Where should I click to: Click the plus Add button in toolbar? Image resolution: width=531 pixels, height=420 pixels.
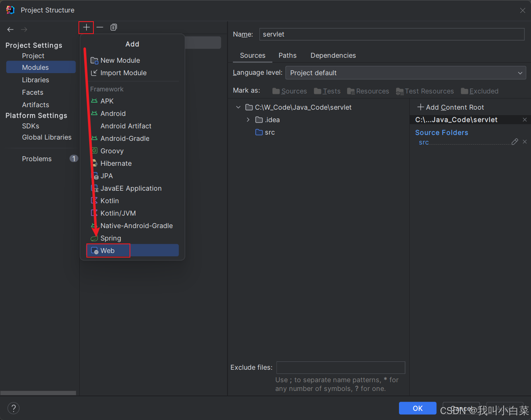coord(86,27)
